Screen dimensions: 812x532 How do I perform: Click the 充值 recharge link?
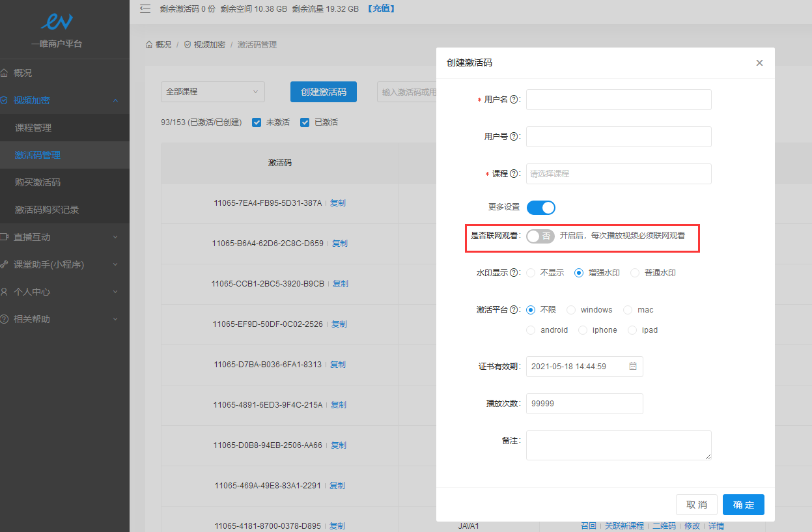(381, 8)
